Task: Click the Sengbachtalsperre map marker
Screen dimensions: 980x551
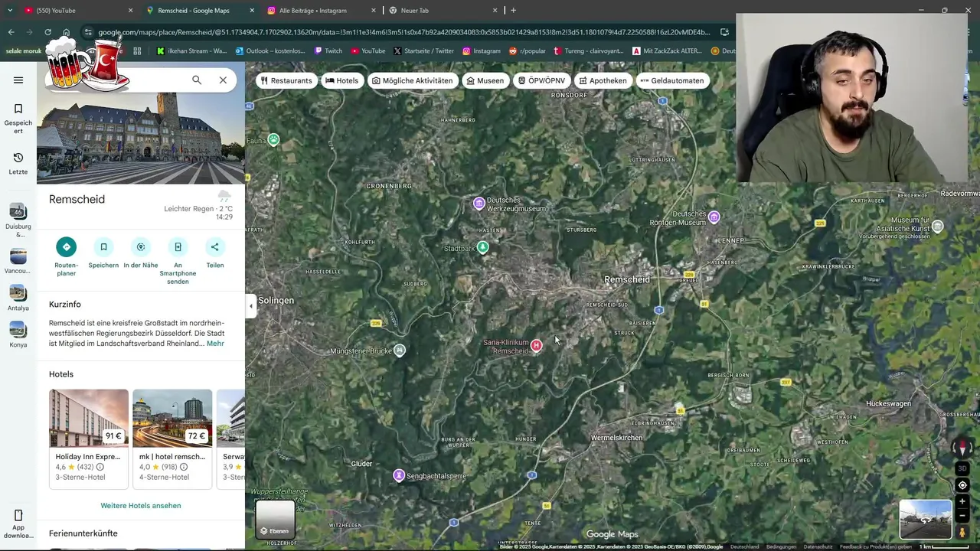Action: pos(399,475)
